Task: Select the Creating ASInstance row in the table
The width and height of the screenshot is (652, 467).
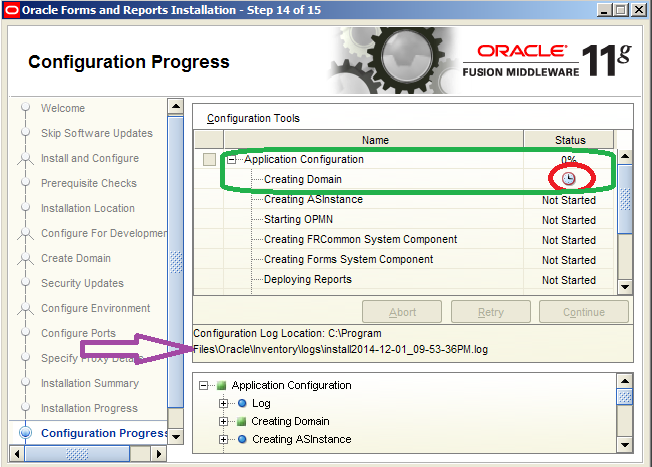Action: coord(404,200)
